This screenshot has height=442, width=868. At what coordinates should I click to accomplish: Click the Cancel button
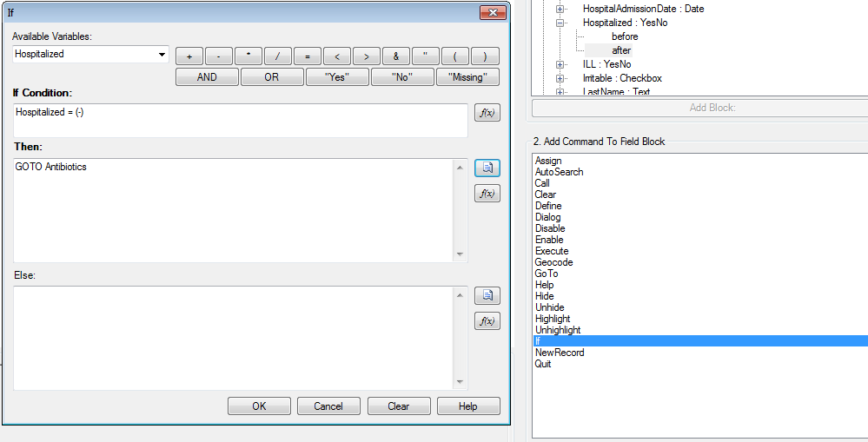pyautogui.click(x=328, y=406)
